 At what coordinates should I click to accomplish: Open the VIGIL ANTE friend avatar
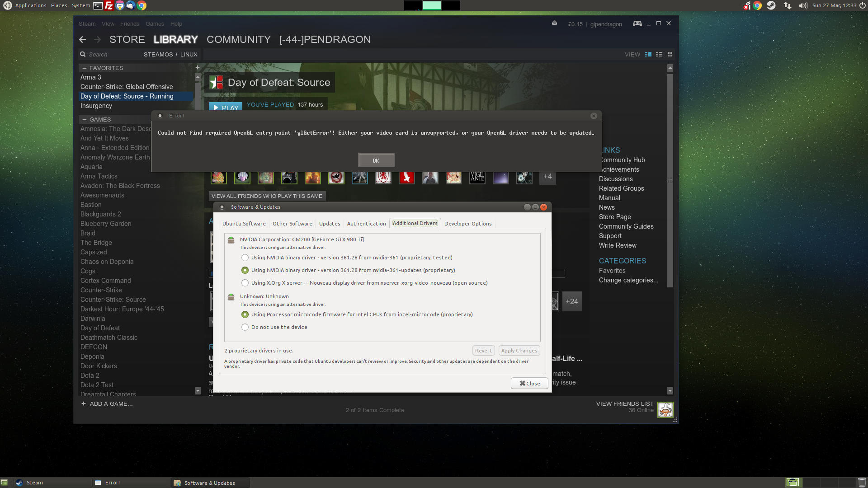477,177
